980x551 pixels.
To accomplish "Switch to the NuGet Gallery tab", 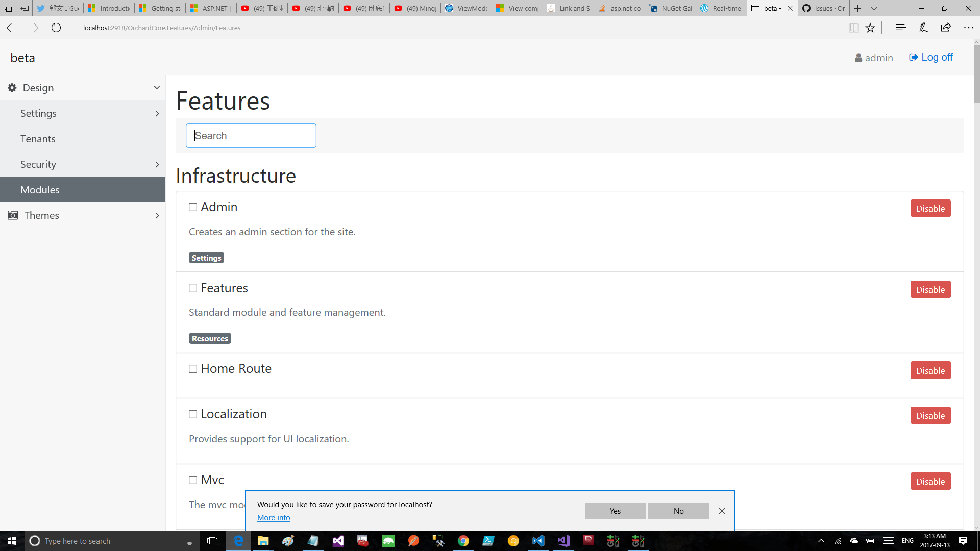I will click(671, 8).
